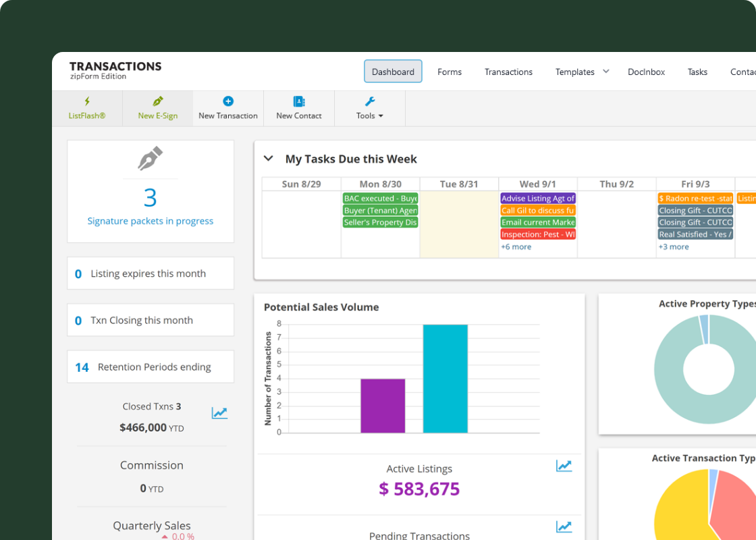
Task: Open Listing expires this month card
Action: click(x=151, y=273)
